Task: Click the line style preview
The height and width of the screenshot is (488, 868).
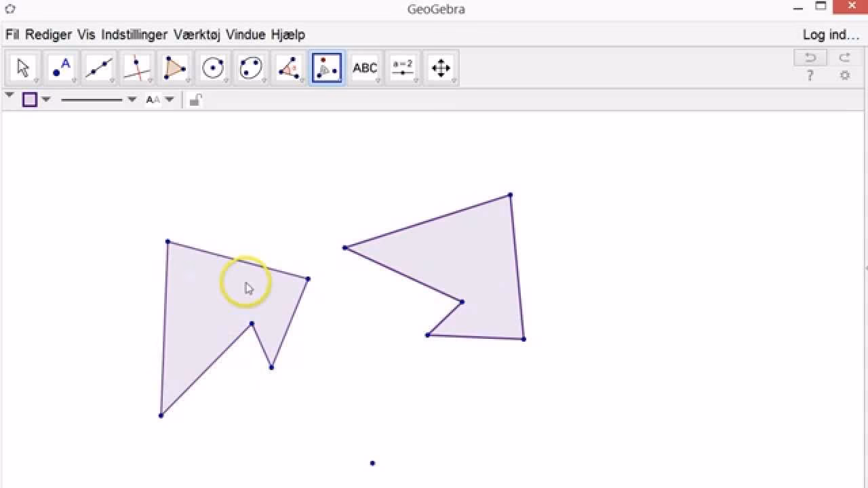Action: pyautogui.click(x=92, y=100)
